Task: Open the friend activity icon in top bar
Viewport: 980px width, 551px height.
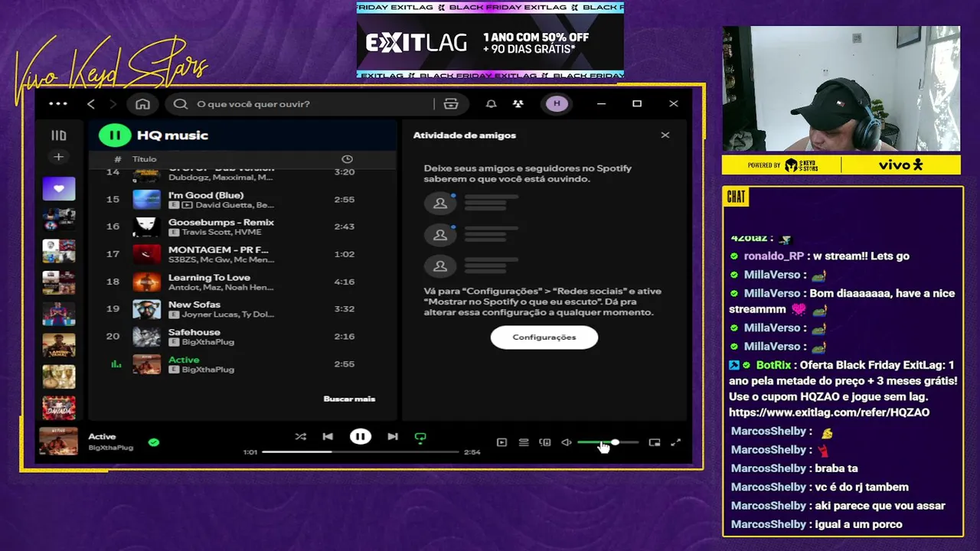Action: [x=518, y=104]
